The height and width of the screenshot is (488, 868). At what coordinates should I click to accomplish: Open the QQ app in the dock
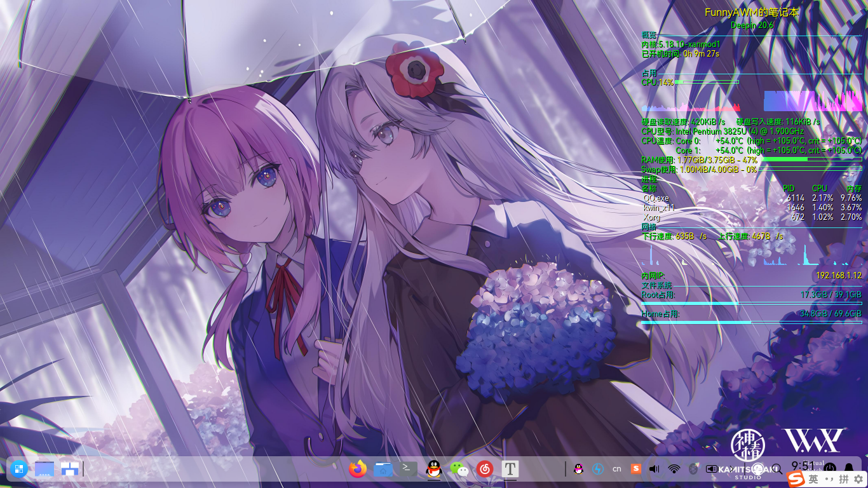pos(434,469)
